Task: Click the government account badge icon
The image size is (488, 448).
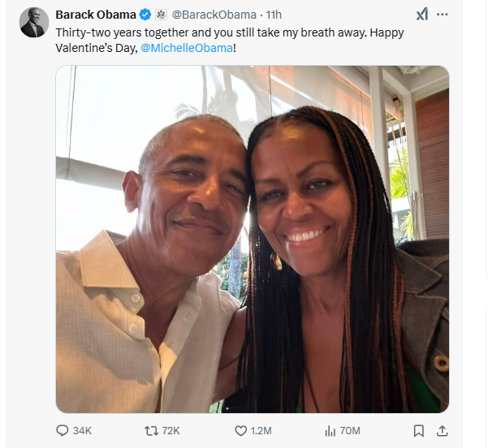Action: pyautogui.click(x=161, y=15)
